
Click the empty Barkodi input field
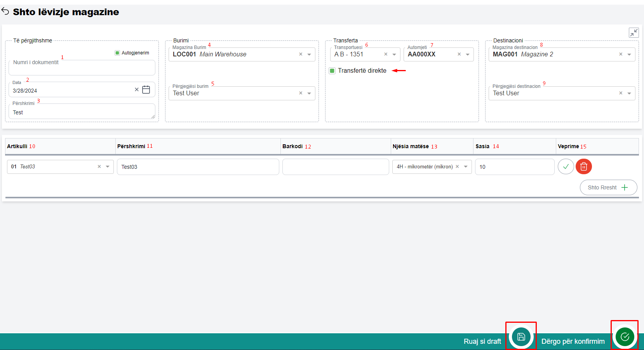click(x=335, y=167)
